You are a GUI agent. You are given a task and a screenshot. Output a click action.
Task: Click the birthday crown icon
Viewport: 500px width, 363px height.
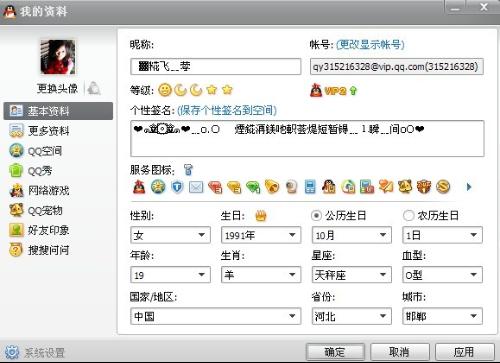261,216
